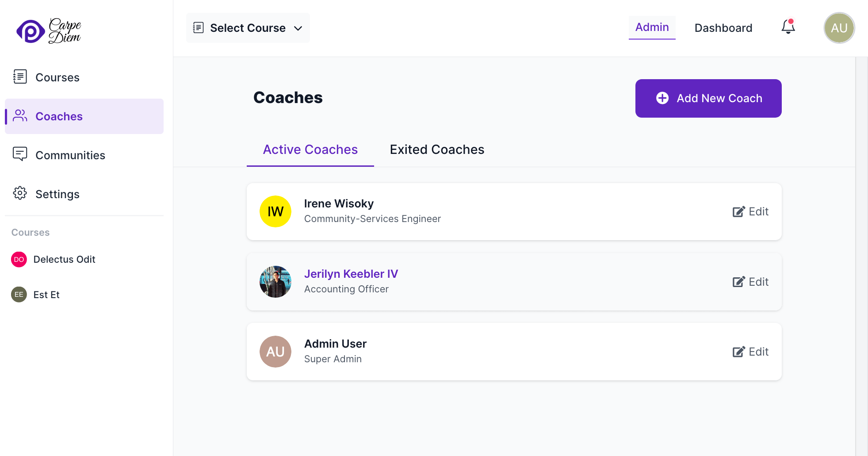The width and height of the screenshot is (868, 456).
Task: Open Jerilyn Keebler IV's profile link
Action: click(351, 274)
